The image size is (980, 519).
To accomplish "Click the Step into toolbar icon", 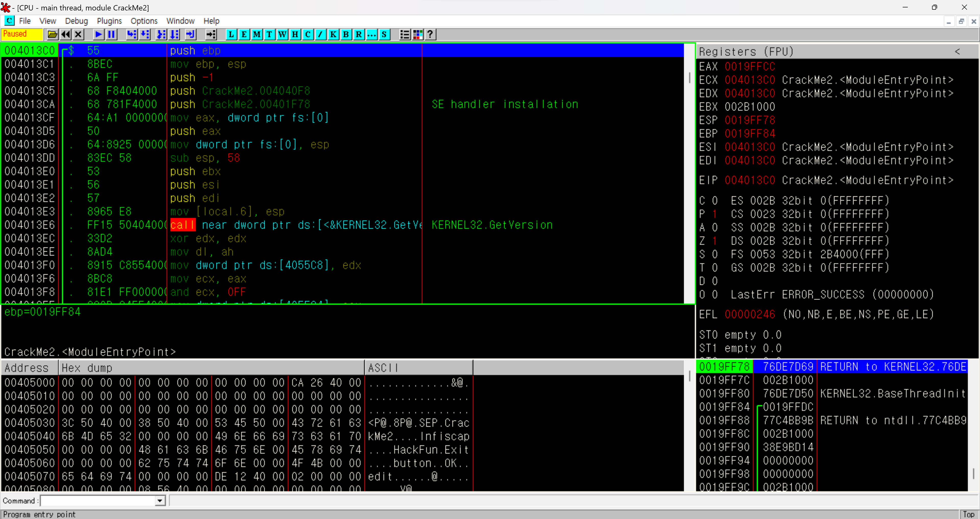I will [x=132, y=35].
